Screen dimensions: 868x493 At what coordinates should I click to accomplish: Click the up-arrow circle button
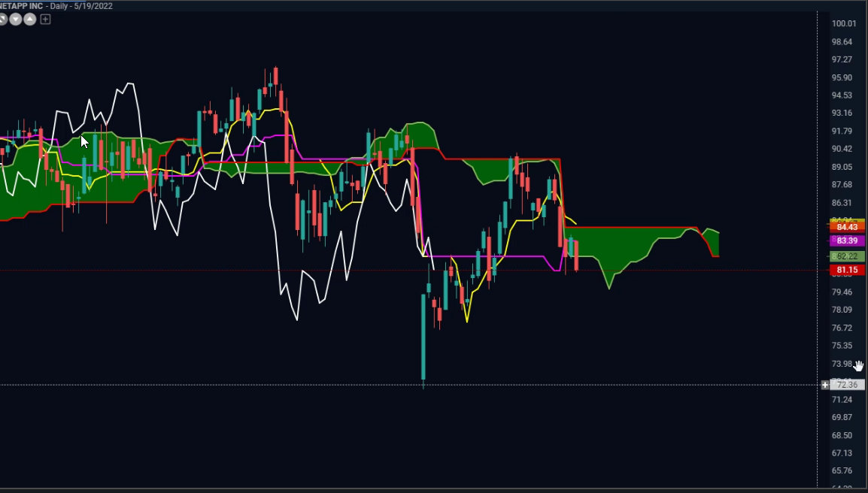(x=30, y=20)
